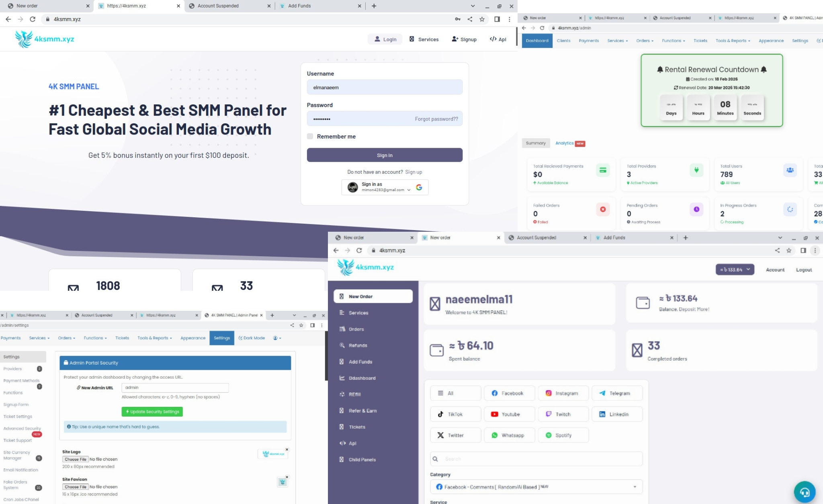Viewport: 823px width, 504px height.
Task: Click the Youtube filter icon
Action: click(495, 414)
